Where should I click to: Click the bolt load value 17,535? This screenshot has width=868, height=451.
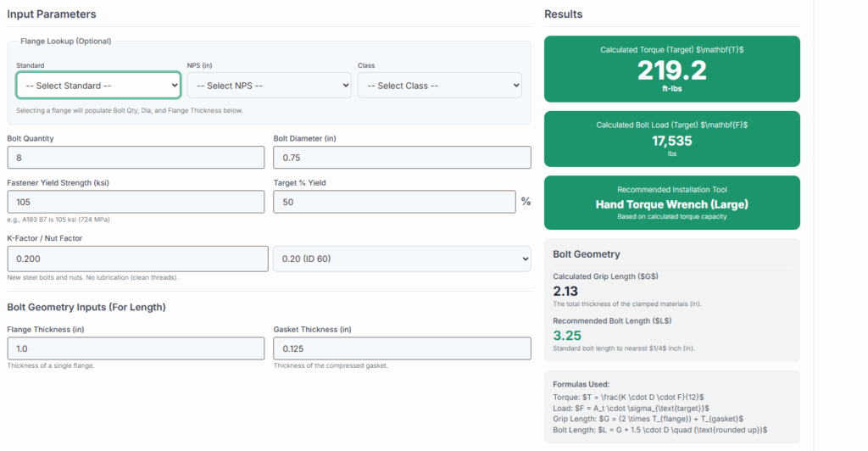click(671, 141)
